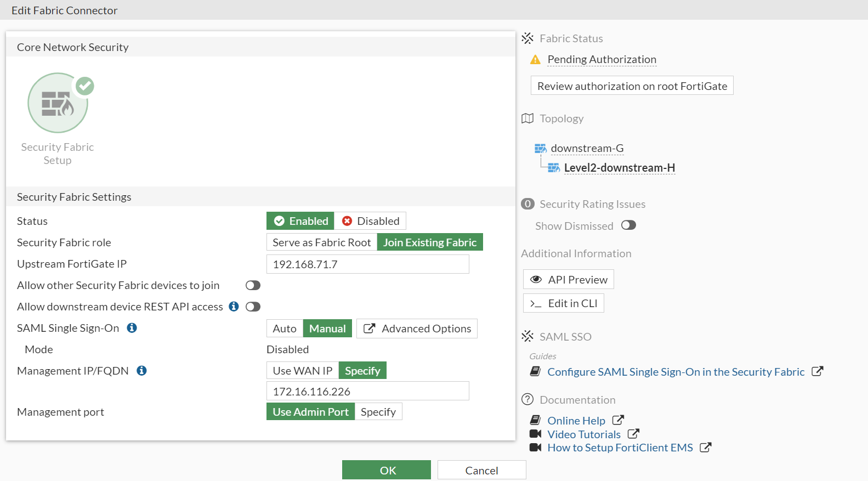Image resolution: width=868 pixels, height=481 pixels.
Task: Open SAML Advanced Options
Action: tap(417, 329)
